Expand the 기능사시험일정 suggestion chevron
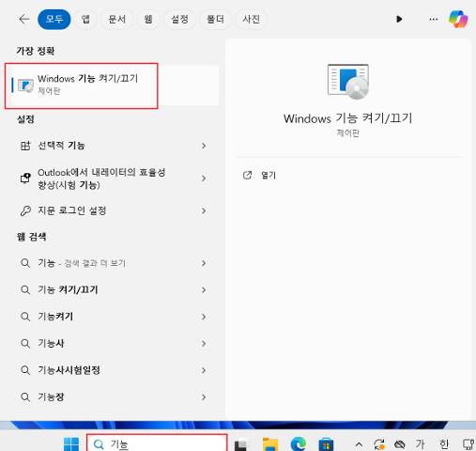 pyautogui.click(x=204, y=370)
